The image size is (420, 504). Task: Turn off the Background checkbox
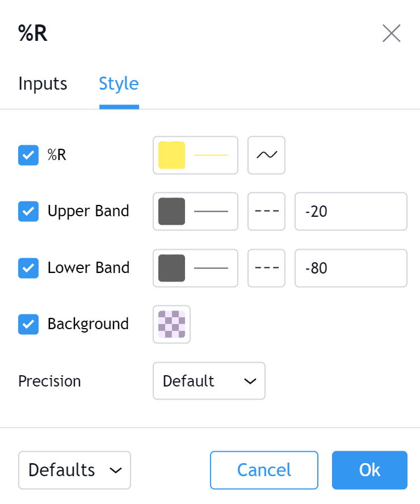[28, 325]
